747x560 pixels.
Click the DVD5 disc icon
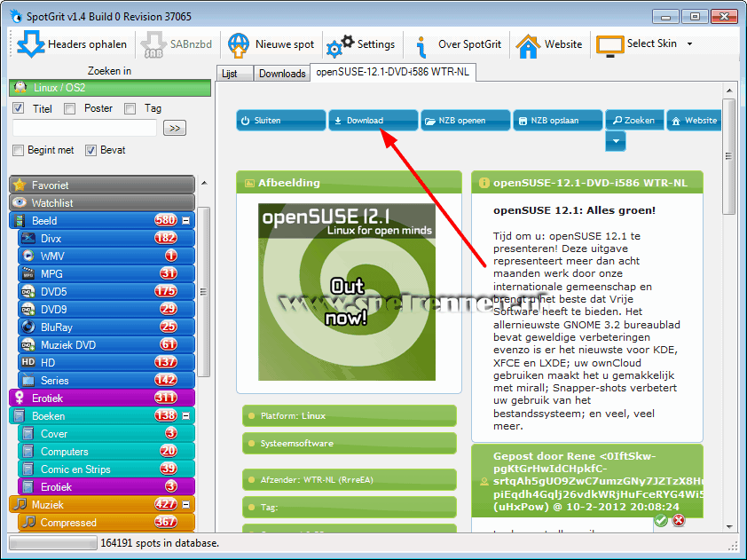tap(28, 291)
